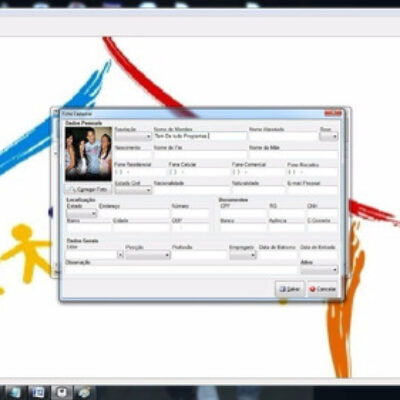
Task: Click the Naturalidade field
Action: point(258,190)
